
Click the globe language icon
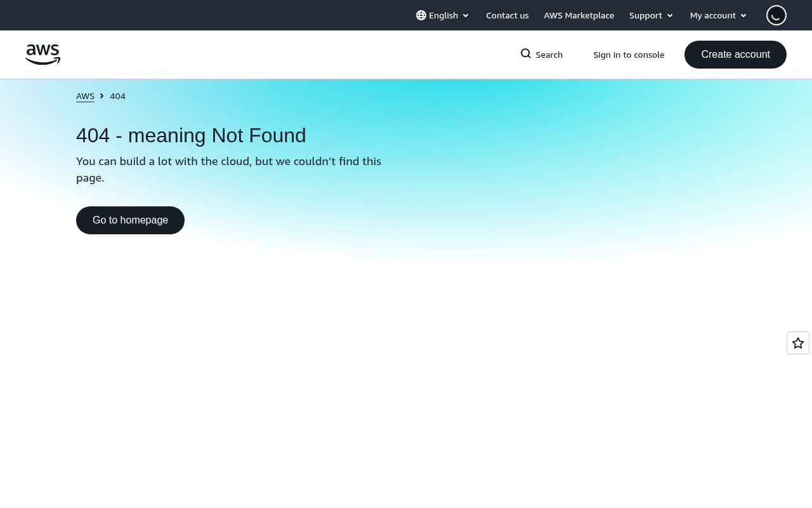[421, 15]
